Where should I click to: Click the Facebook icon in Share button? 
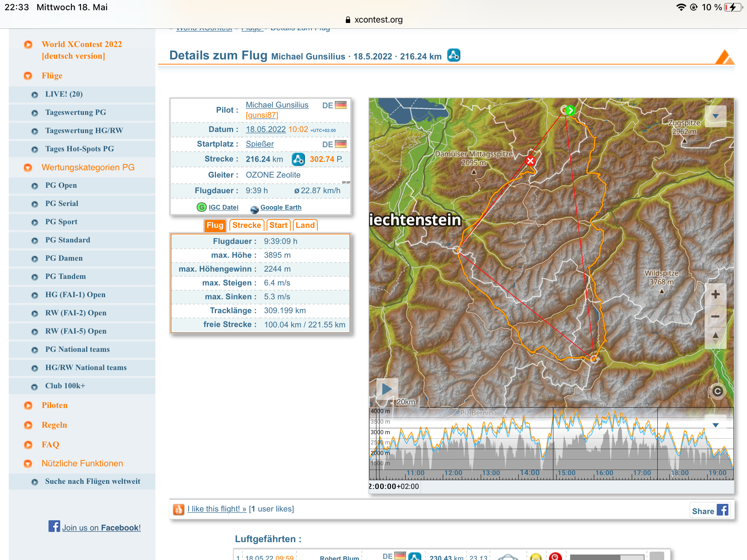click(722, 510)
